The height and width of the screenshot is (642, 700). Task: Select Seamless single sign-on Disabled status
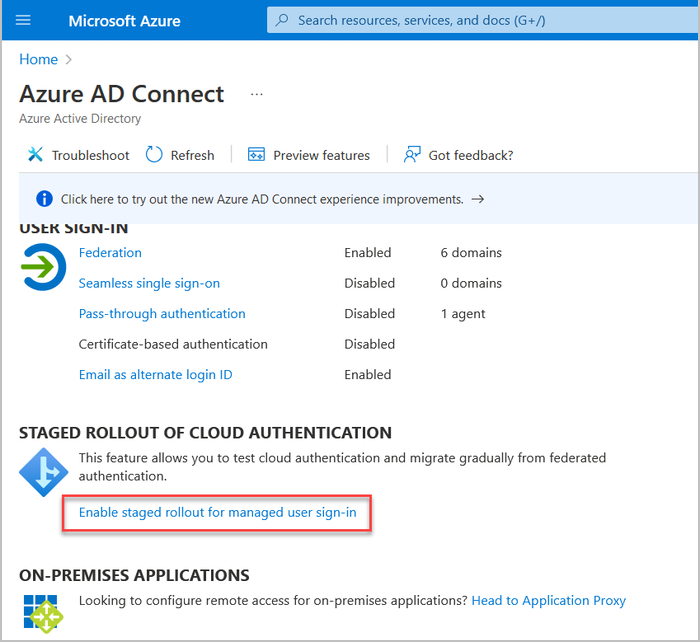click(x=369, y=283)
